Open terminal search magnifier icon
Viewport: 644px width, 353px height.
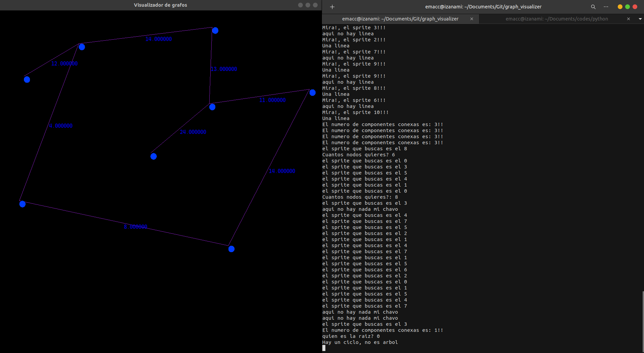coord(593,7)
